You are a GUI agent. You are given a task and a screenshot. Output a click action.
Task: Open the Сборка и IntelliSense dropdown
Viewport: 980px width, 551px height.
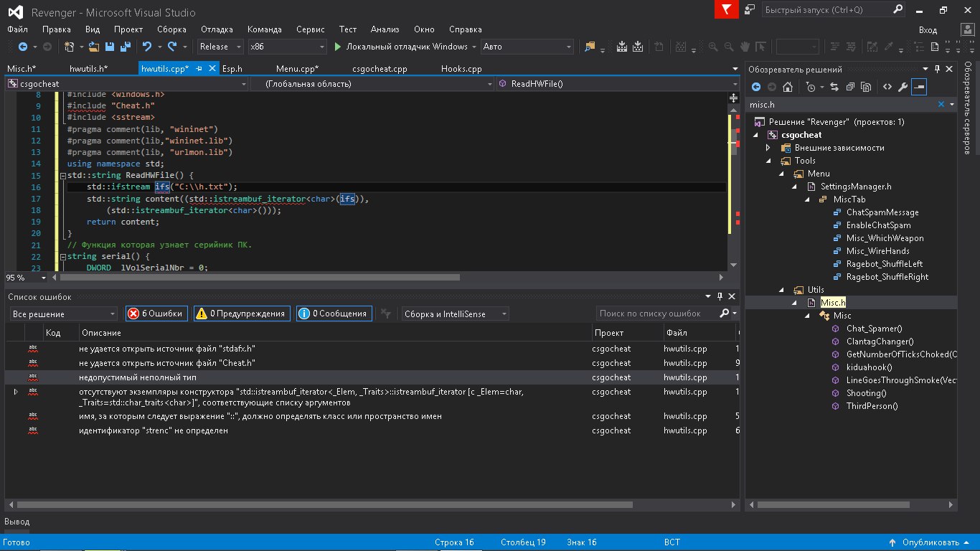[454, 314]
